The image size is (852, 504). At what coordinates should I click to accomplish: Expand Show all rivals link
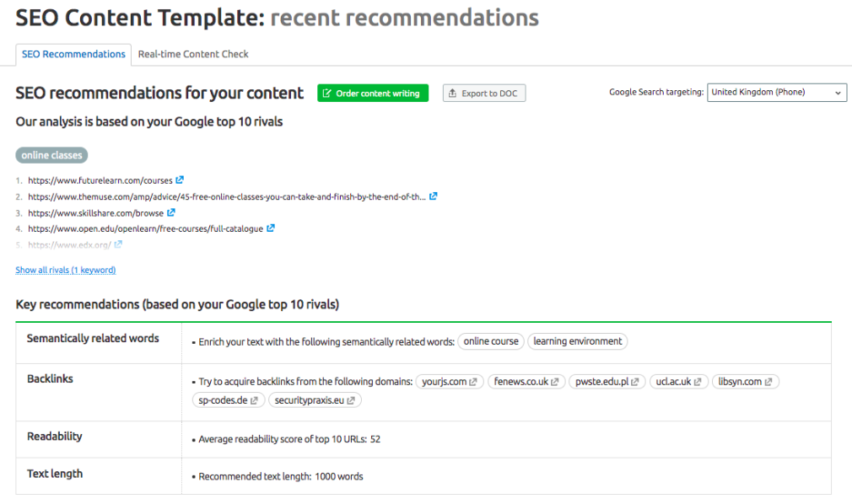(66, 271)
